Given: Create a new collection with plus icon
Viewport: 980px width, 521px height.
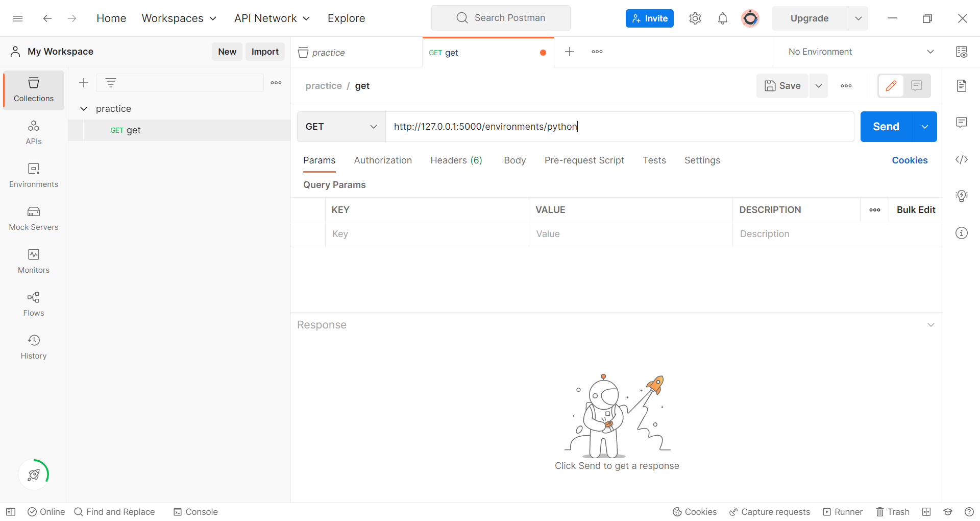Looking at the screenshot, I should [x=84, y=83].
